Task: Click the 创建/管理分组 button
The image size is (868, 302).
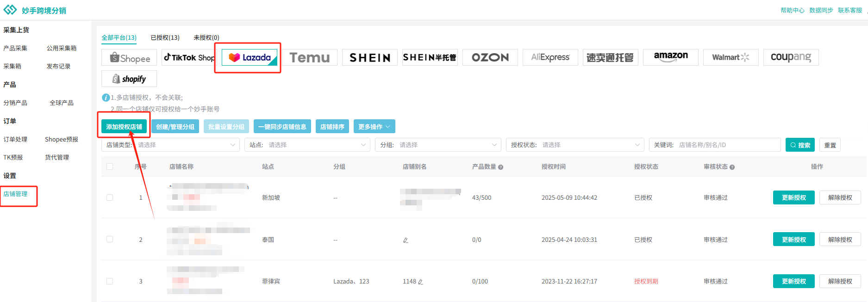Action: pyautogui.click(x=175, y=127)
